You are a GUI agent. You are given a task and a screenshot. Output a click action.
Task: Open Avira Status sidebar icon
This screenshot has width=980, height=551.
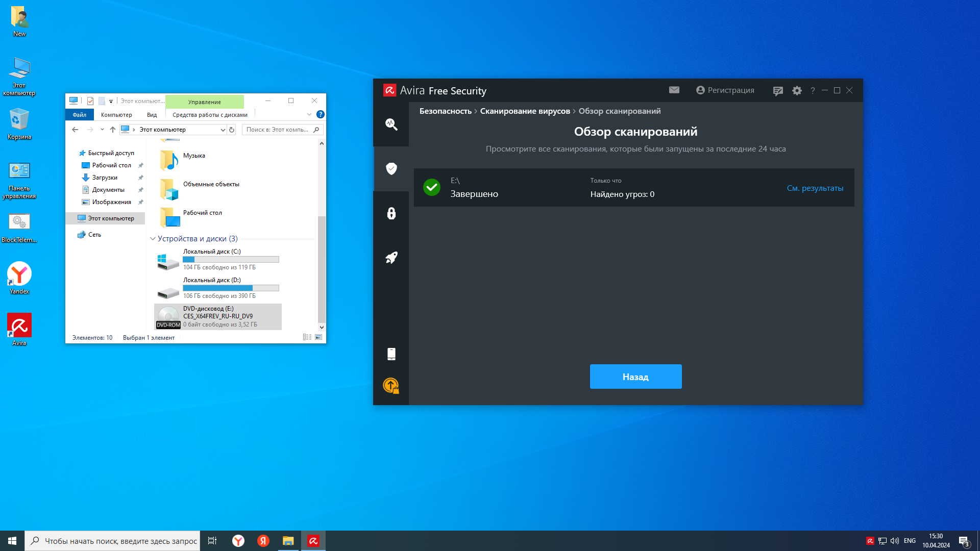[391, 124]
